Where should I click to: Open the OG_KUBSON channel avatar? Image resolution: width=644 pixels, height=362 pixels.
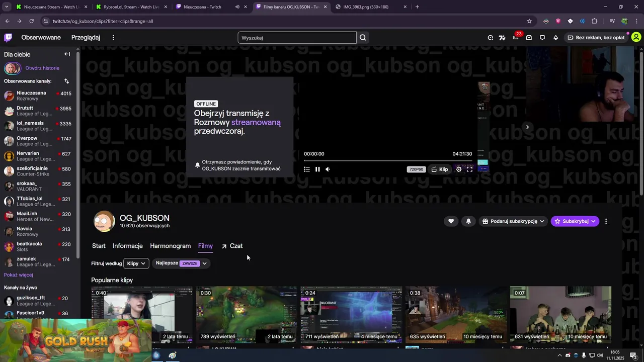pos(104,221)
